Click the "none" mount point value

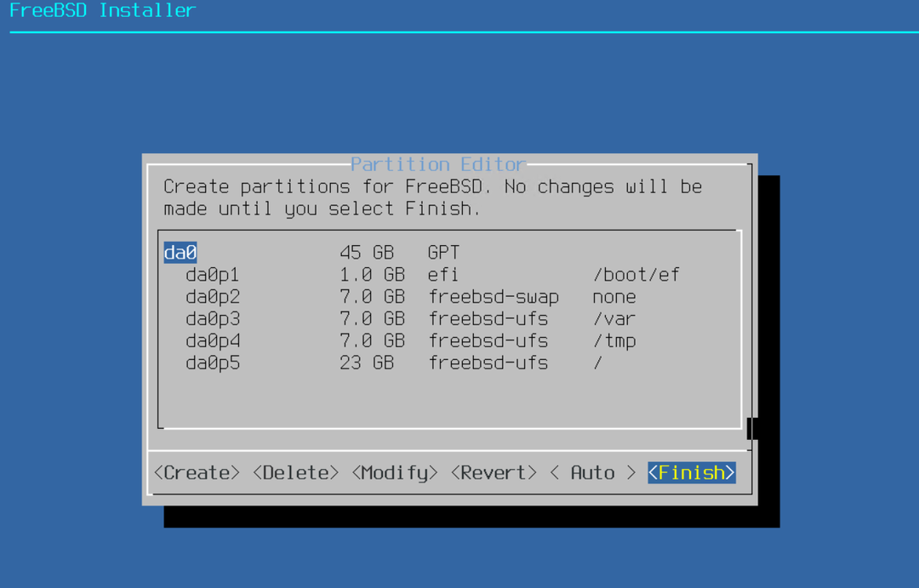614,297
